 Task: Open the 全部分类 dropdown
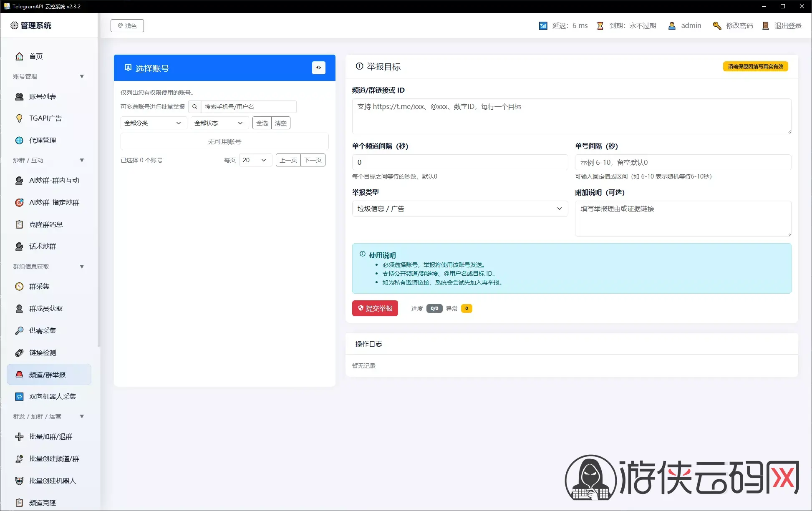point(154,123)
